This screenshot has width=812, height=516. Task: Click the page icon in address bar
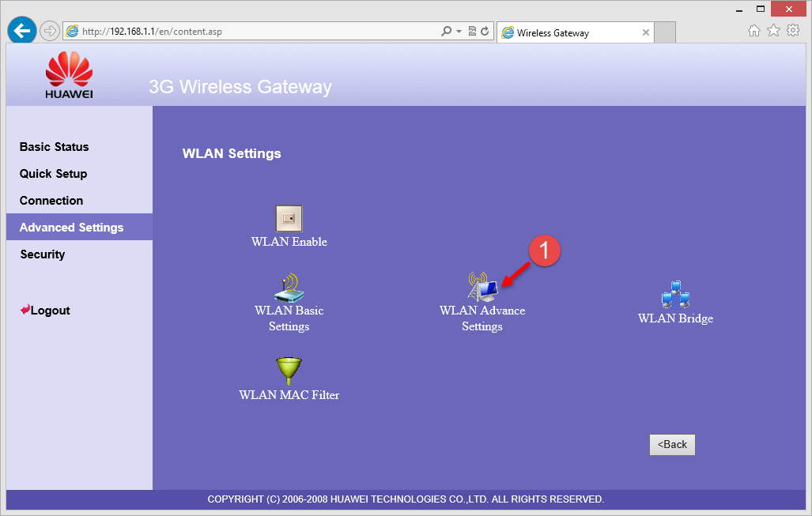pos(72,31)
